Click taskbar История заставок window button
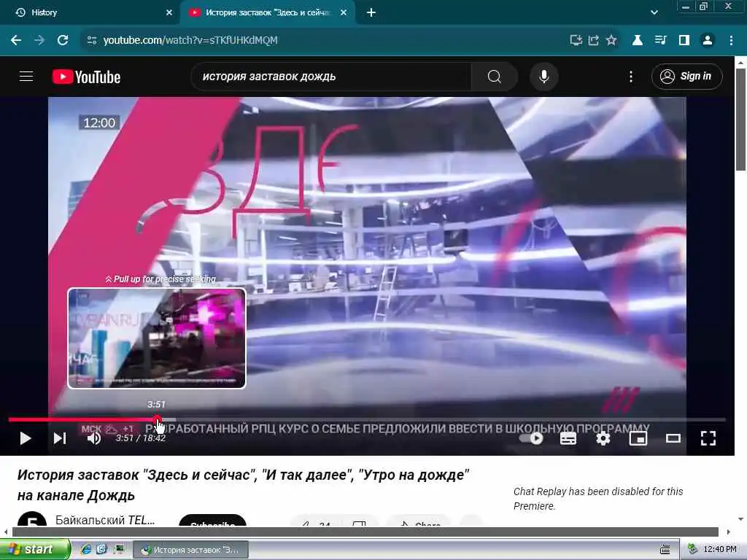 tap(190, 550)
